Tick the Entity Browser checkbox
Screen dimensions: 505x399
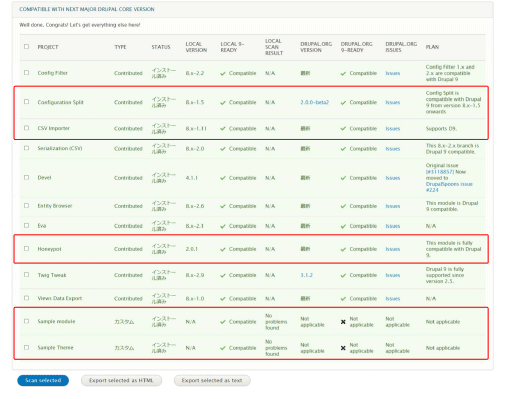tap(26, 206)
